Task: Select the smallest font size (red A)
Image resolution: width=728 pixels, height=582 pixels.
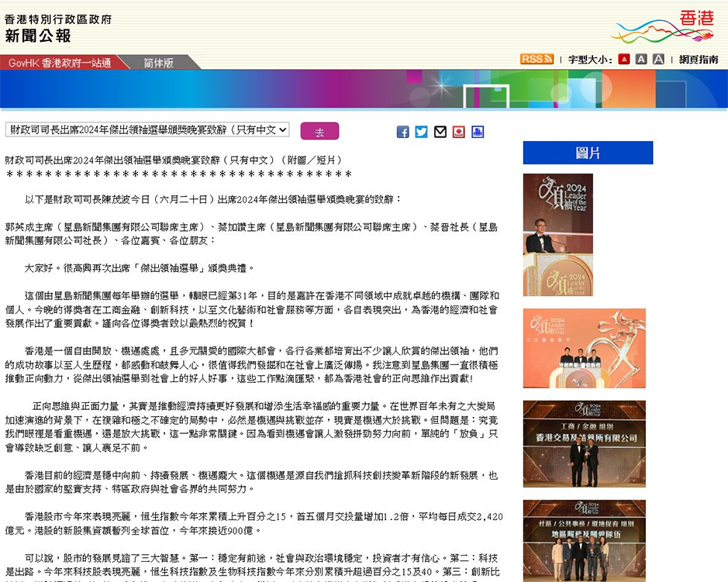Action: [x=623, y=59]
